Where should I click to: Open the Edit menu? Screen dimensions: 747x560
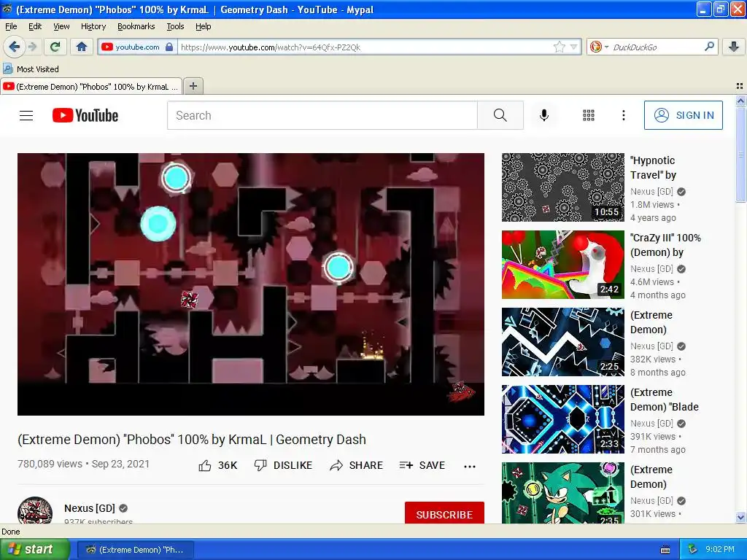pos(35,26)
